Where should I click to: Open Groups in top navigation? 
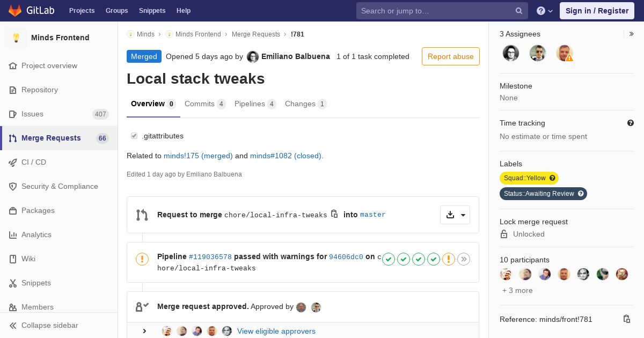click(x=116, y=11)
